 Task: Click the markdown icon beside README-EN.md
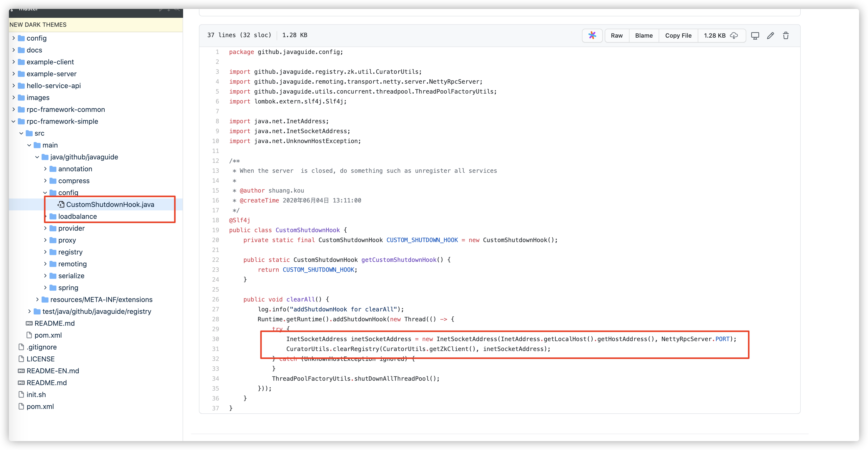click(21, 371)
